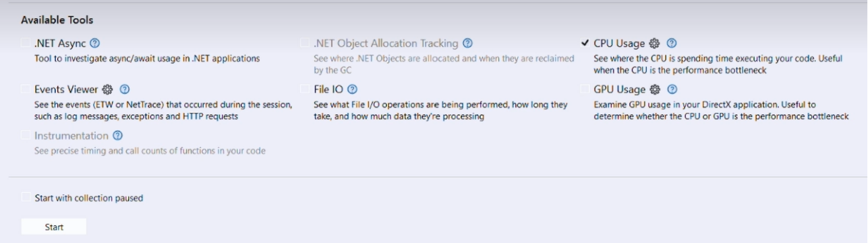Viewport: 868px width, 243px height.
Task: Open CPU Usage settings gear
Action: (654, 44)
